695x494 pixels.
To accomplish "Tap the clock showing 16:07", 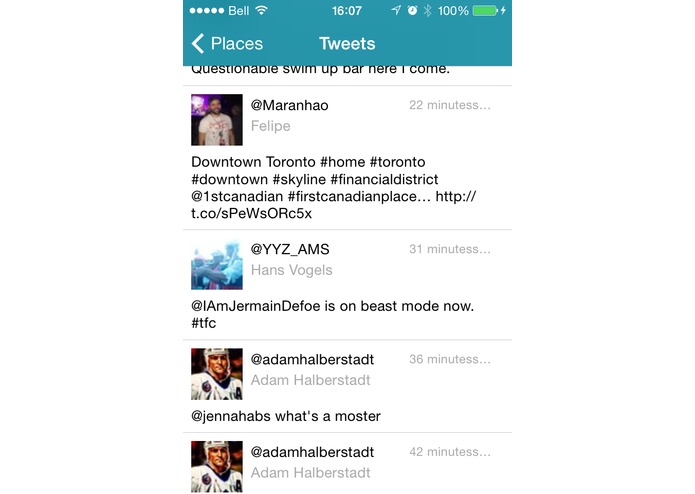I will click(x=347, y=11).
